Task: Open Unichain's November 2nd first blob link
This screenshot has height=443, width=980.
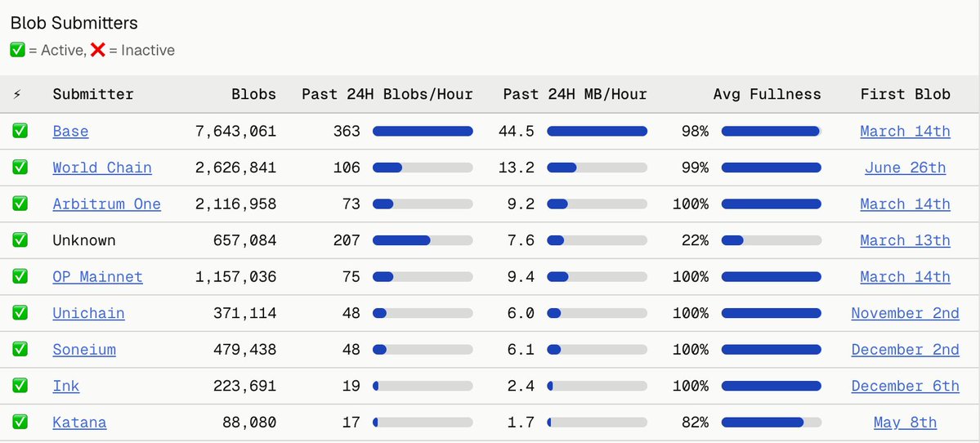Action: (905, 313)
